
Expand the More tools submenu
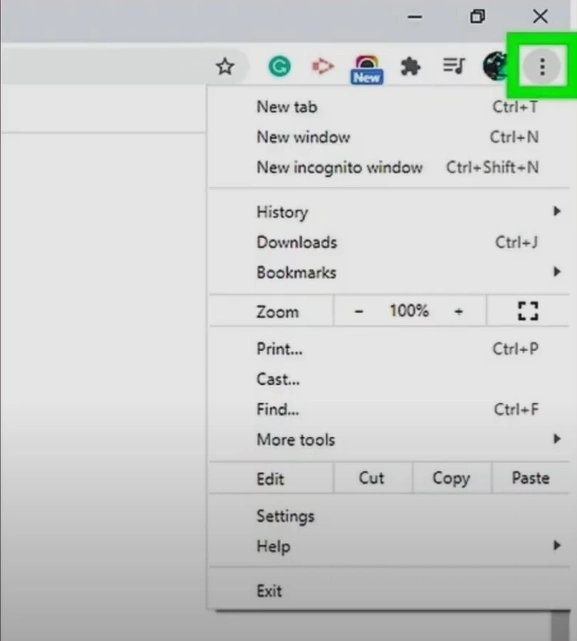[389, 439]
